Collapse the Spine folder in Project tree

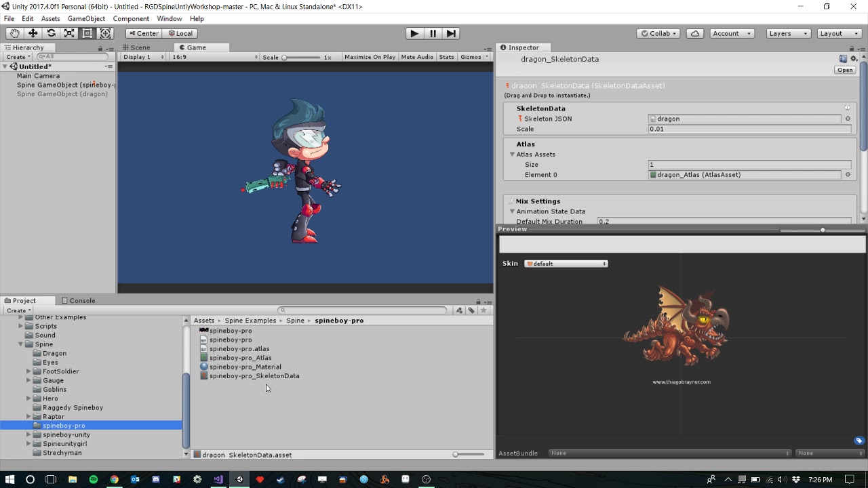(x=20, y=344)
